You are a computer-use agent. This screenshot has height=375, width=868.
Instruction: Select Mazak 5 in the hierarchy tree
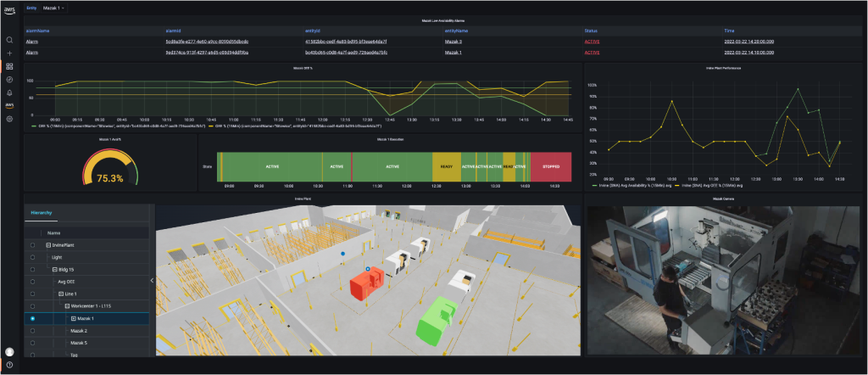tap(79, 343)
